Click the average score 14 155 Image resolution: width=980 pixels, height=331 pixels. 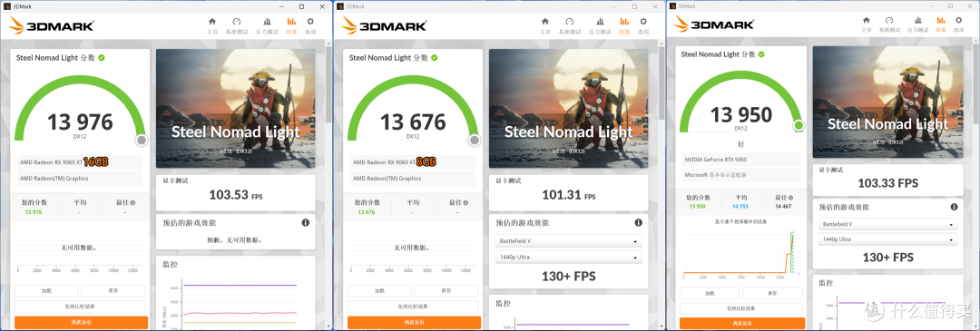coord(741,206)
